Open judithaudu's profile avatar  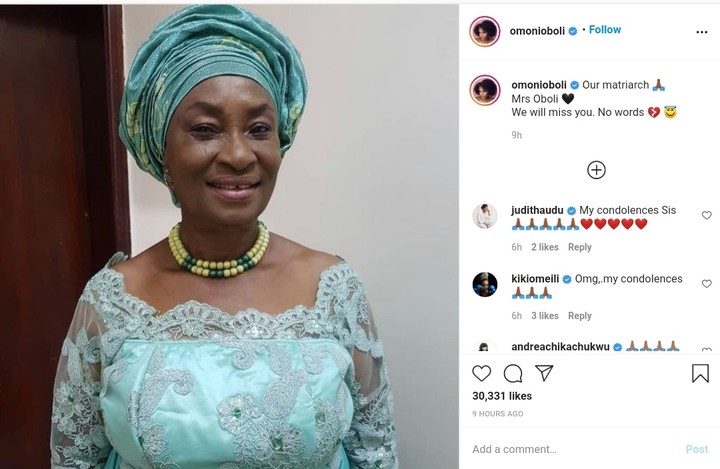[x=485, y=216]
